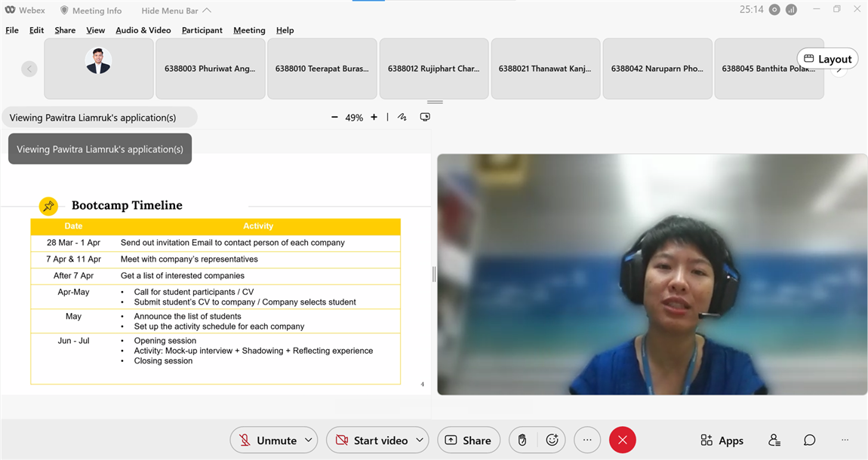Zoom in shared content with plus button

374,118
